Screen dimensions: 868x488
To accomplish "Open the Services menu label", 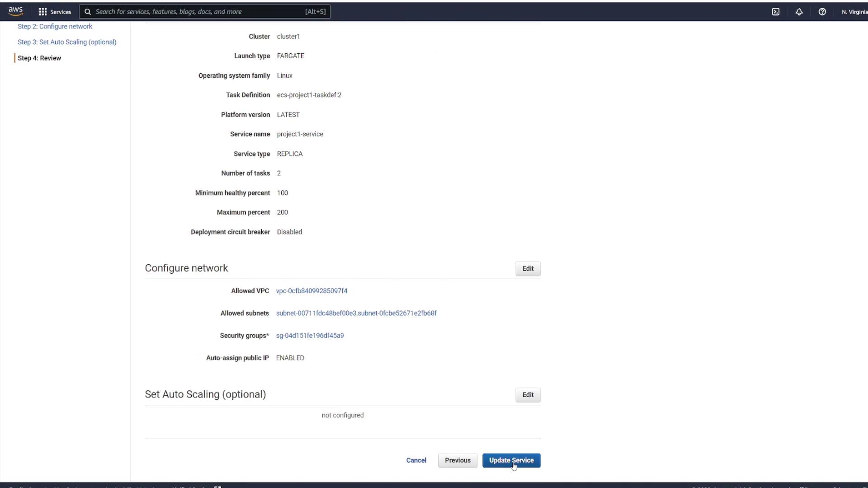I will (61, 12).
